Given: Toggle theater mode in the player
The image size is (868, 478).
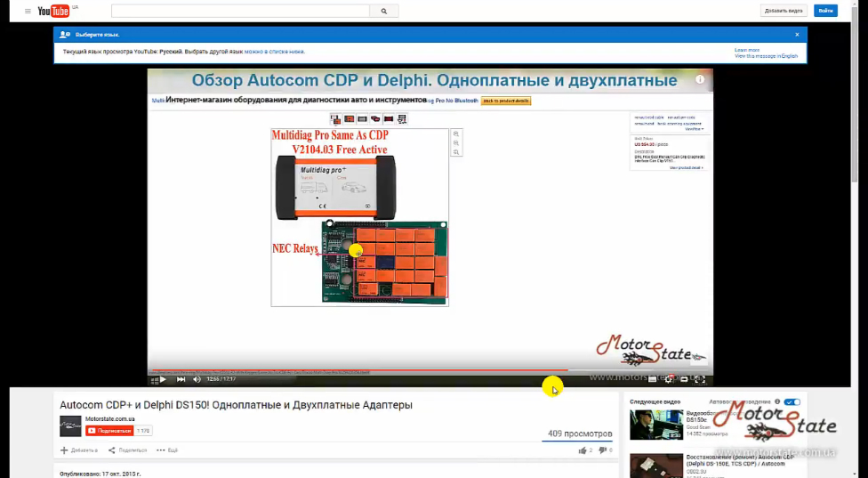Looking at the screenshot, I should coord(684,379).
